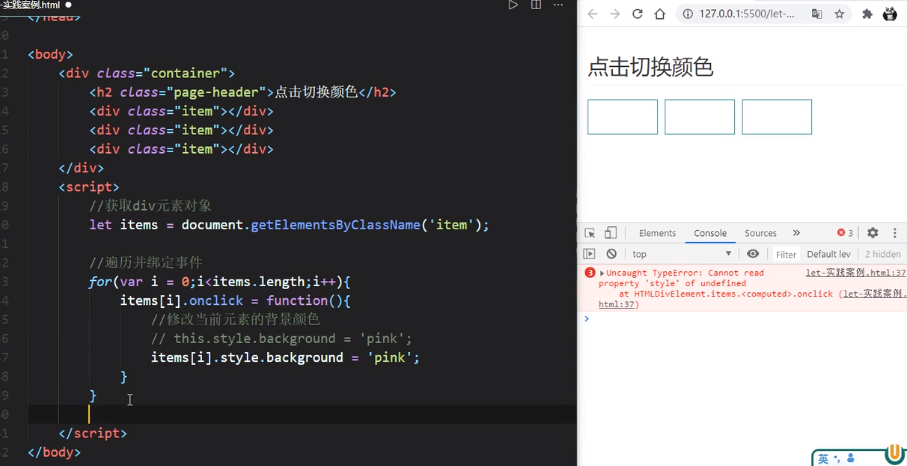The height and width of the screenshot is (466, 907).
Task: Open the browser profile avatar
Action: click(x=890, y=14)
